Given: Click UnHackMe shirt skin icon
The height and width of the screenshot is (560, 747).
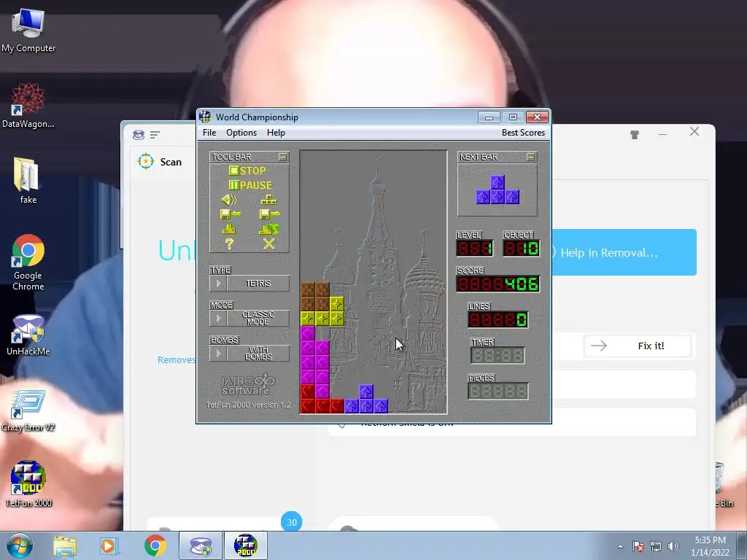Looking at the screenshot, I should coord(635,135).
